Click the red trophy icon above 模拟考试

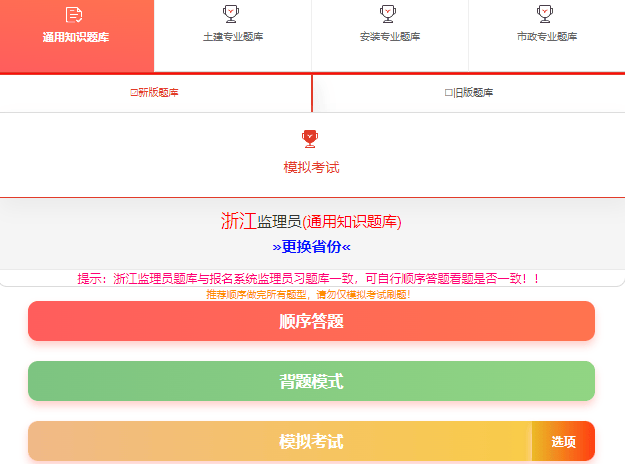[x=310, y=139]
